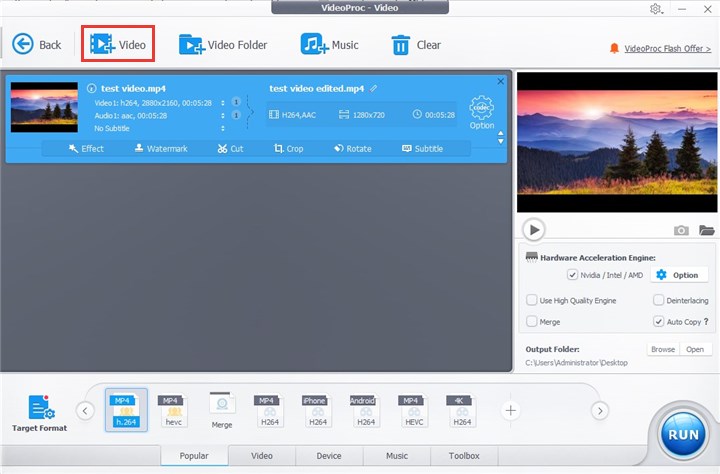Open the output folder

(695, 349)
